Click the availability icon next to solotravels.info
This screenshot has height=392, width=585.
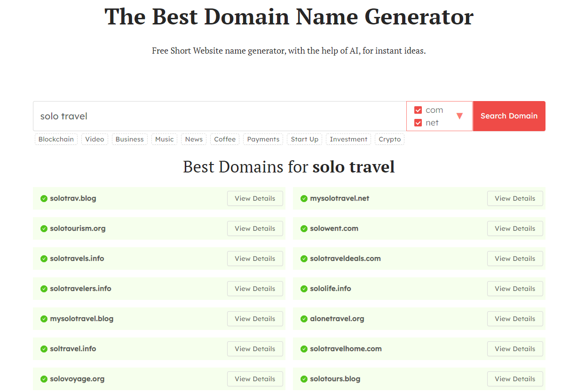pyautogui.click(x=43, y=259)
